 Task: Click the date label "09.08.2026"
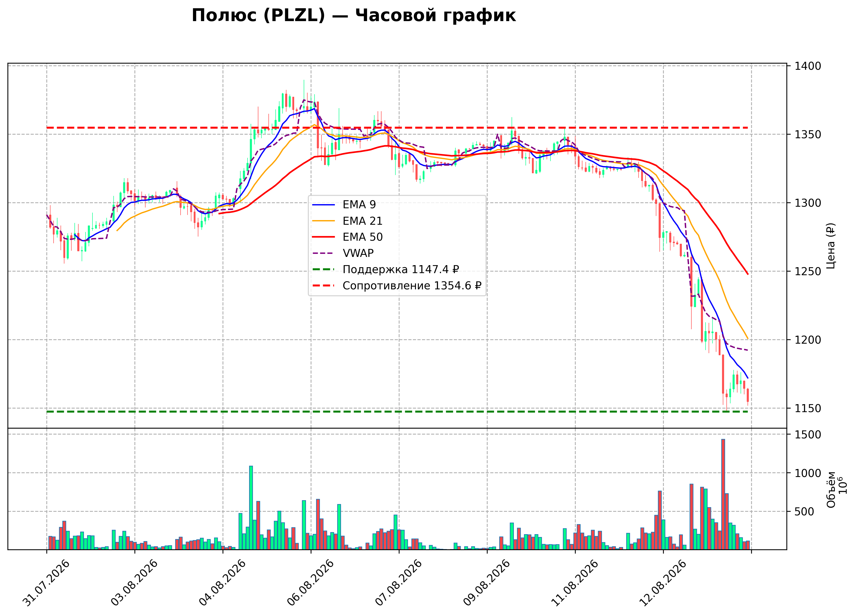pyautogui.click(x=487, y=583)
